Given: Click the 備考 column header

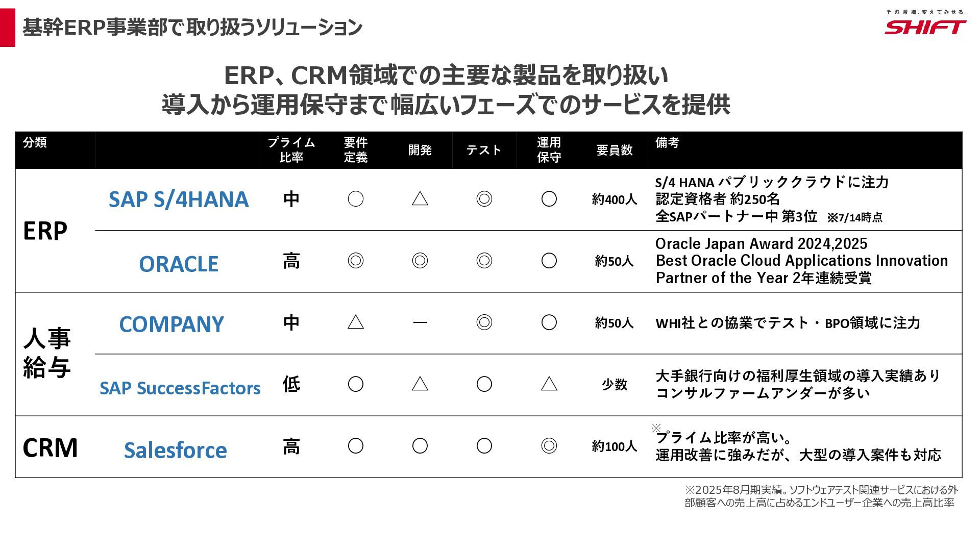Looking at the screenshot, I should 667,142.
